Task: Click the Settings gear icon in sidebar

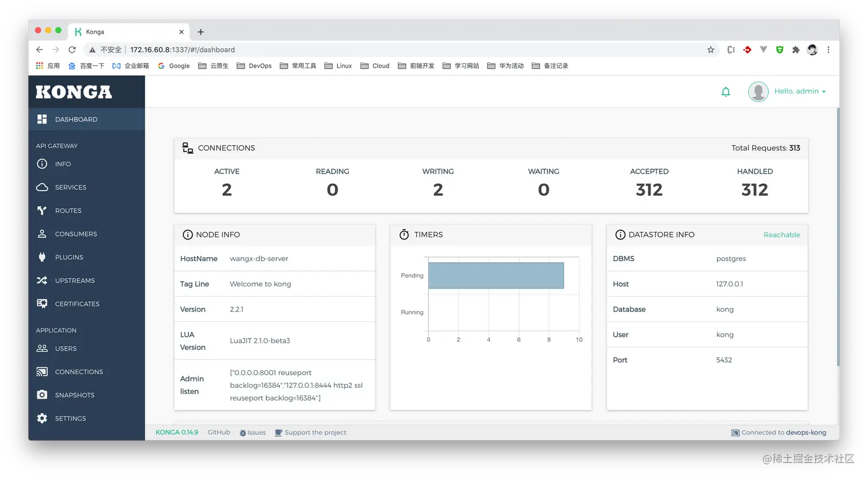Action: point(42,418)
